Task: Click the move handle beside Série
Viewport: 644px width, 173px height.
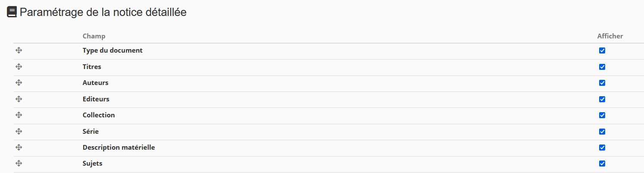Action: click(19, 132)
